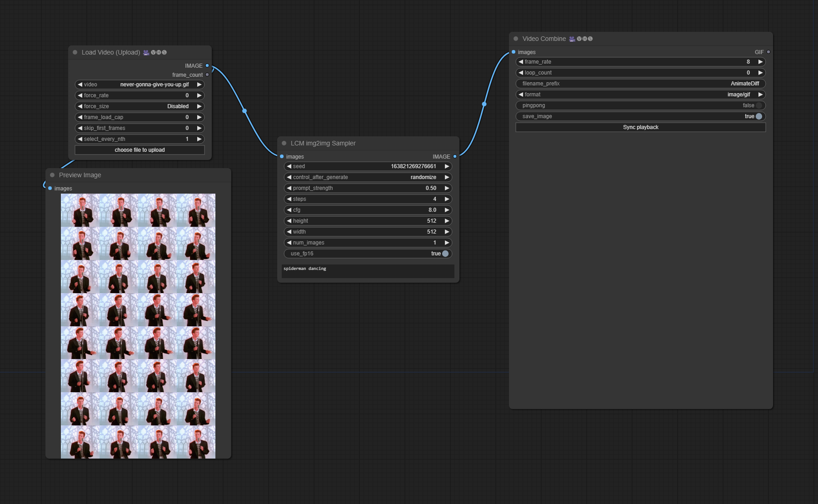Toggle use_fp16 switch
Screen dimensions: 818x504
[445, 254]
